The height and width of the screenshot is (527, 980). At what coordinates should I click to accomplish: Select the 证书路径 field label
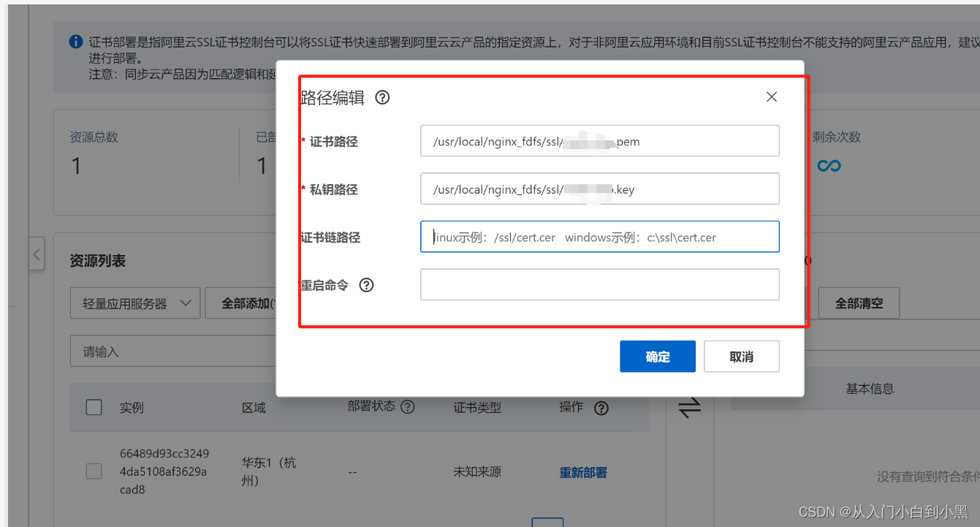333,142
